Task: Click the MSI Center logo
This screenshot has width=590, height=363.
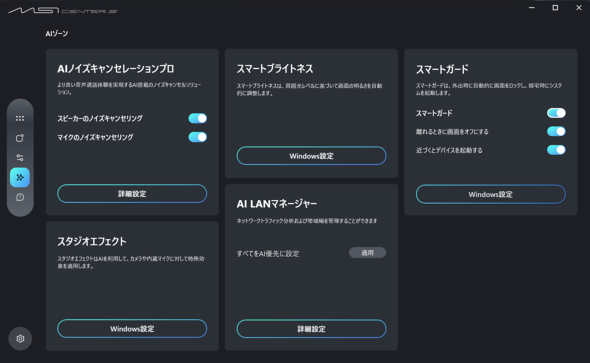Action: tap(63, 11)
